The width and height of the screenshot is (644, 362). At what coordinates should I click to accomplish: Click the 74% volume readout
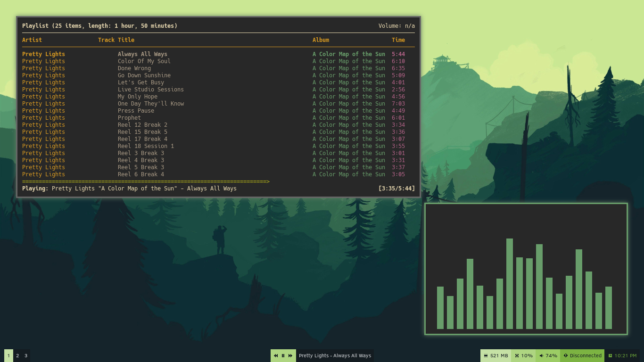[552, 356]
